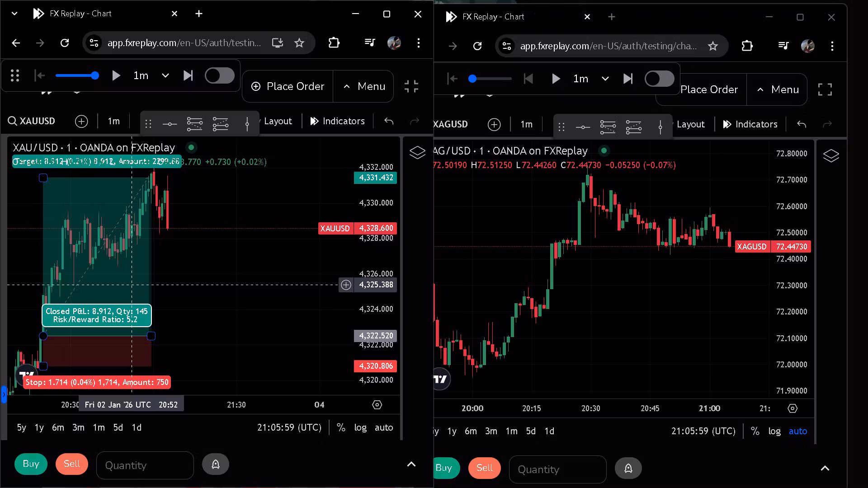Add a symbol next to XAUUSD
The image size is (868, 488).
(81, 121)
